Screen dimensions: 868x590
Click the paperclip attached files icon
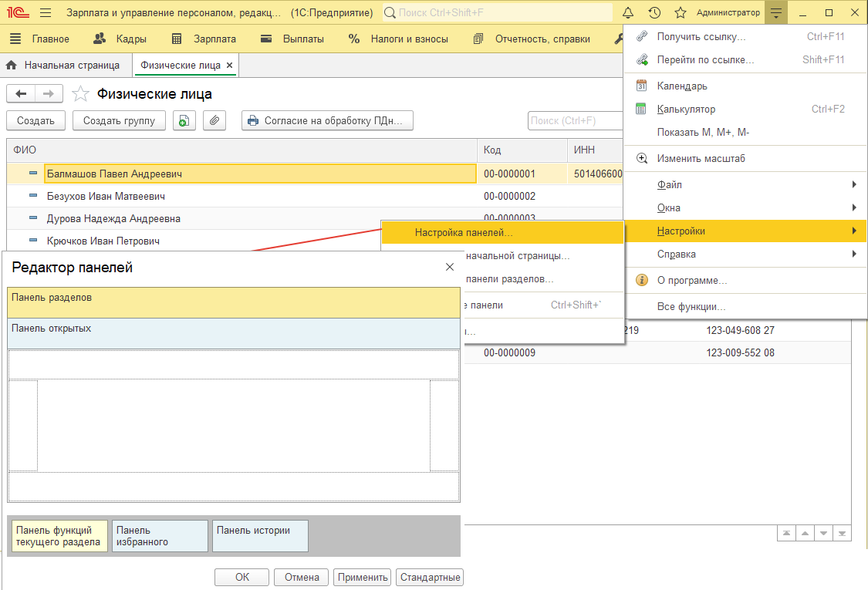coord(214,120)
